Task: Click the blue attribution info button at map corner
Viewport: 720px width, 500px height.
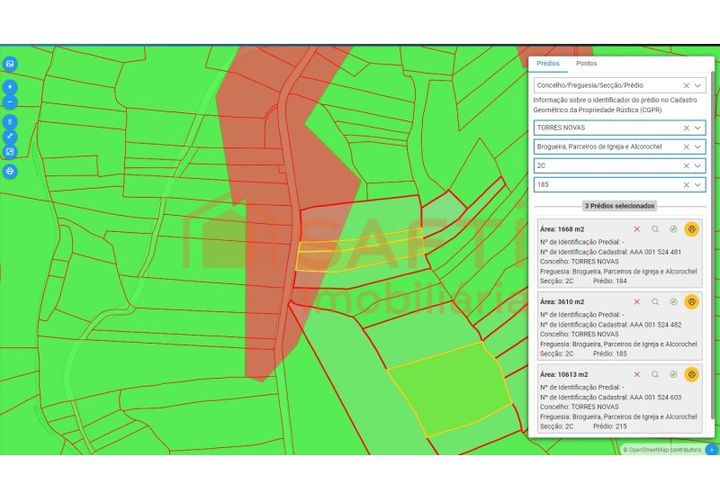Action: (x=712, y=449)
